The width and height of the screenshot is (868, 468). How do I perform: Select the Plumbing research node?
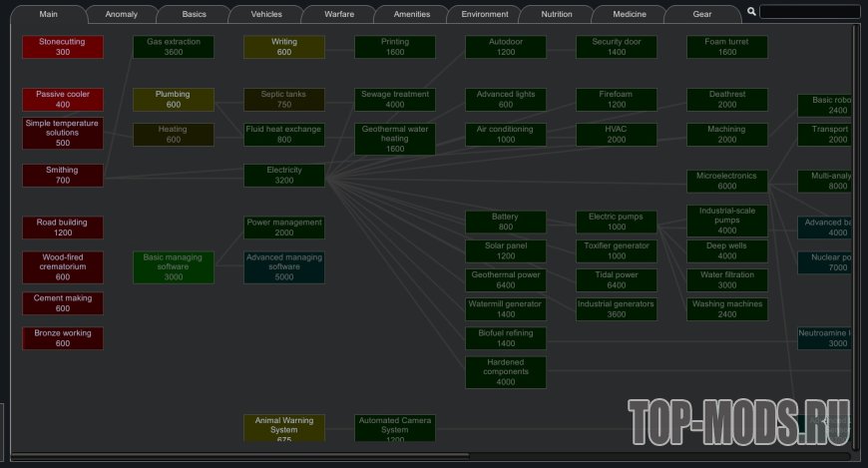(x=173, y=99)
